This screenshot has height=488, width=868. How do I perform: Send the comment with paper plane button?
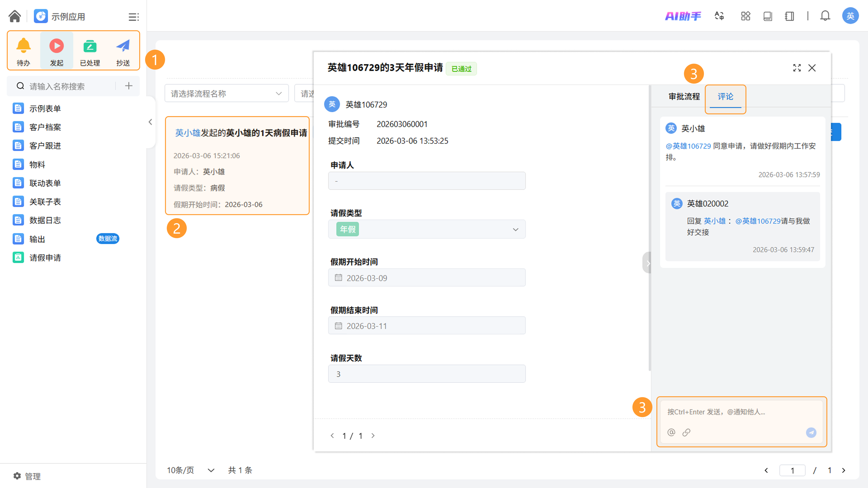point(811,432)
